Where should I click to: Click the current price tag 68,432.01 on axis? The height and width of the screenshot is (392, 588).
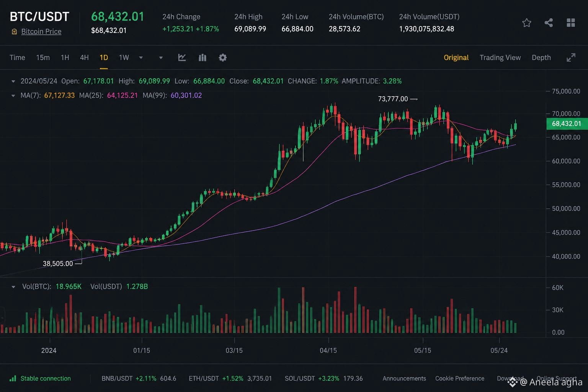click(x=567, y=124)
